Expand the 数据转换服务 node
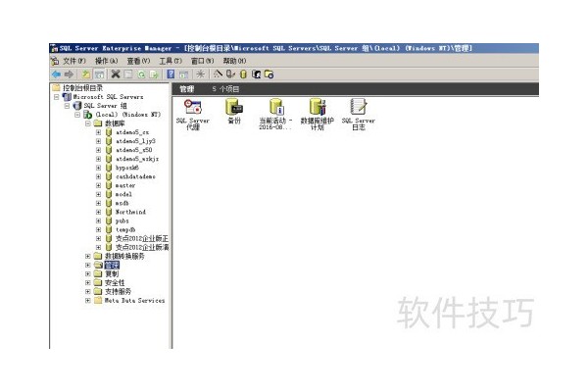Image resolution: width=588 pixels, height=392 pixels. pyautogui.click(x=88, y=256)
